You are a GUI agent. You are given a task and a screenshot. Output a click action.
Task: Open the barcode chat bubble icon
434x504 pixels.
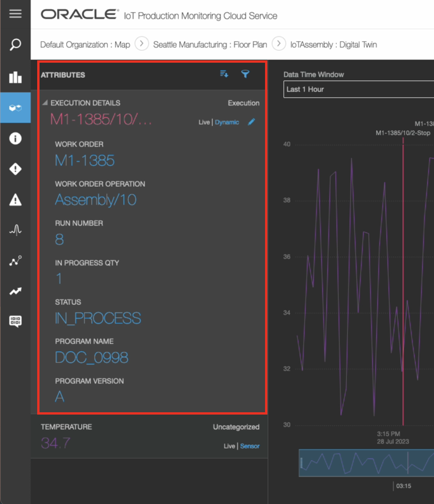click(15, 321)
